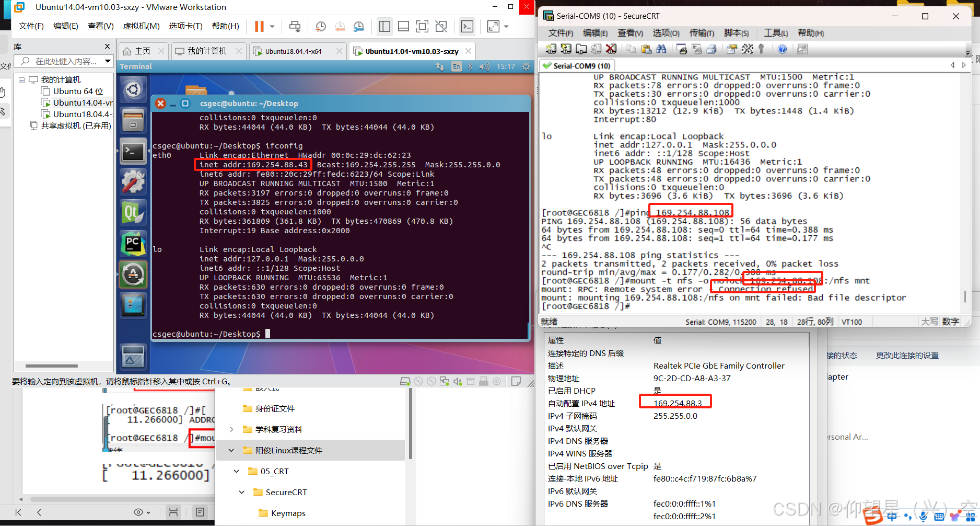Open Software Updater launcher icon
The width and height of the screenshot is (980, 526).
(x=133, y=274)
